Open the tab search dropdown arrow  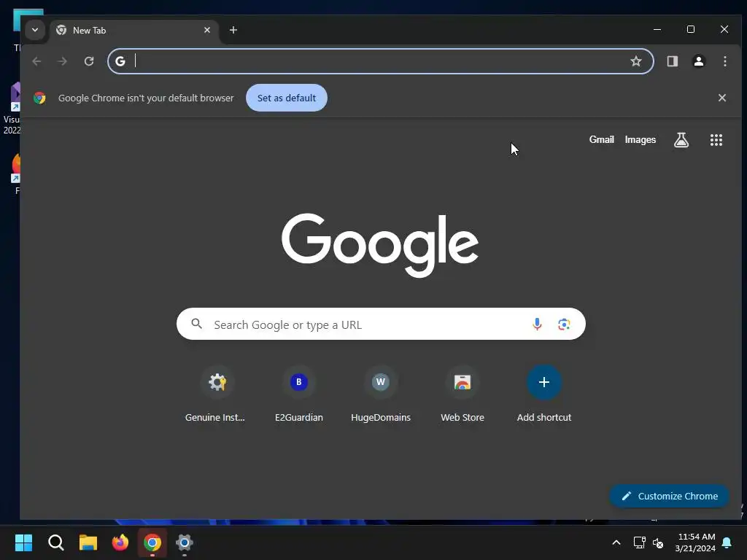tap(35, 30)
